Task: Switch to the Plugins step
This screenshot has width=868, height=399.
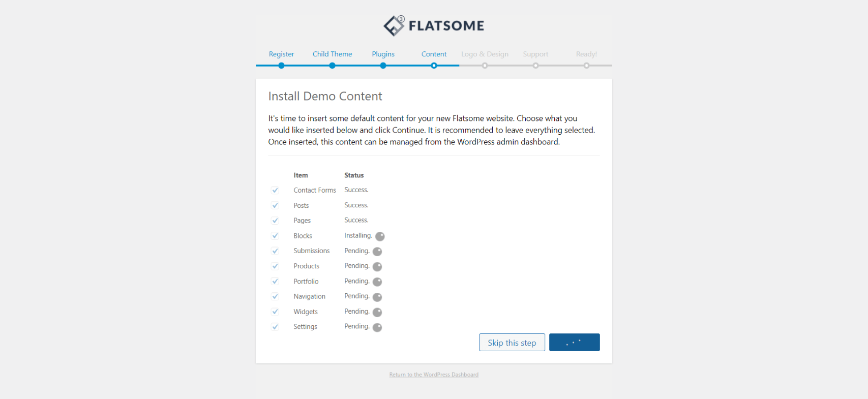Action: click(383, 54)
